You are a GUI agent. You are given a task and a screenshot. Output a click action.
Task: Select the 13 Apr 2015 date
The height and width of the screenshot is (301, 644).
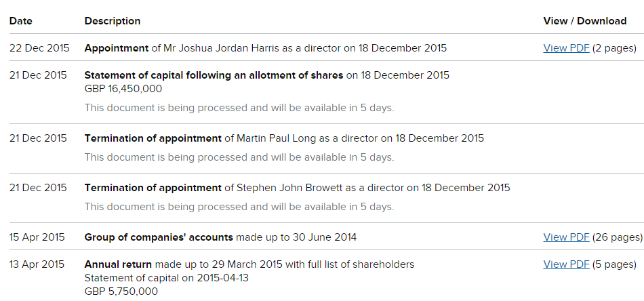pos(37,264)
